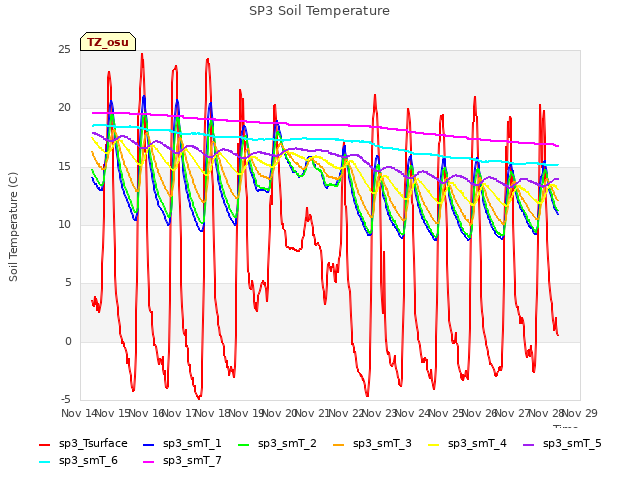This screenshot has width=640, height=480.
Task: Click the Nov 14 x-axis date label
Action: point(79,413)
